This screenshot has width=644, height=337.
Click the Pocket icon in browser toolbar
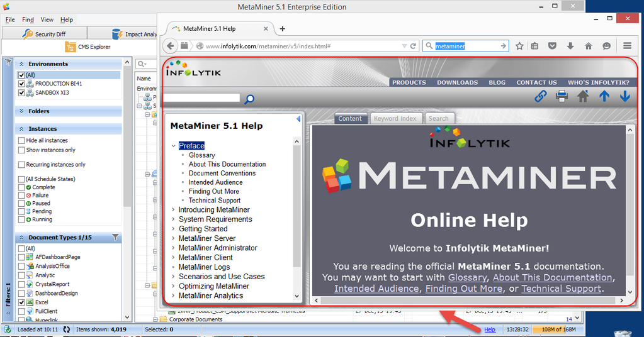coord(553,46)
